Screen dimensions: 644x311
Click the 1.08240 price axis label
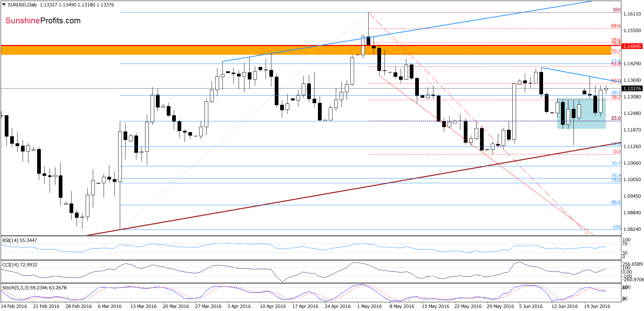[632, 229]
